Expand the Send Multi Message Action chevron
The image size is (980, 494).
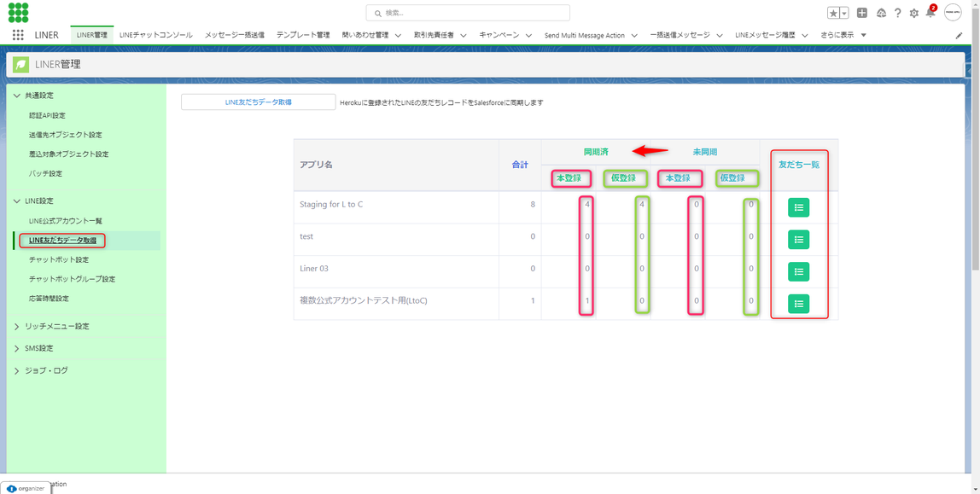[x=633, y=36]
